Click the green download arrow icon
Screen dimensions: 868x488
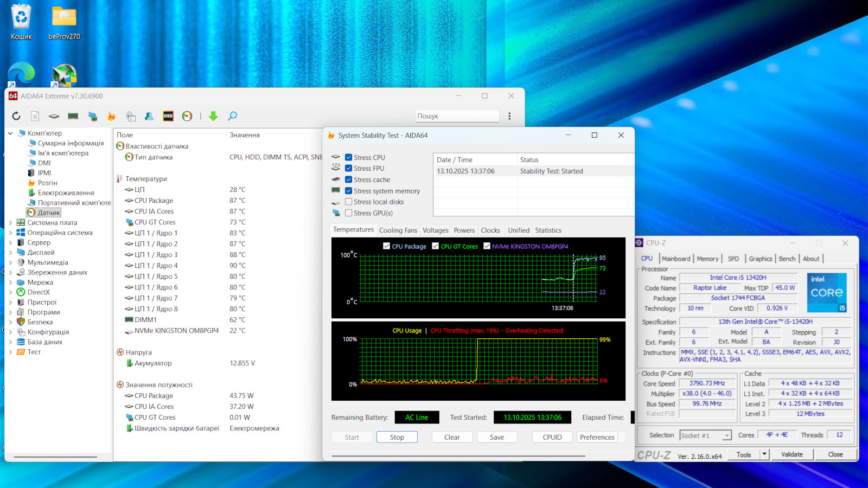point(213,116)
